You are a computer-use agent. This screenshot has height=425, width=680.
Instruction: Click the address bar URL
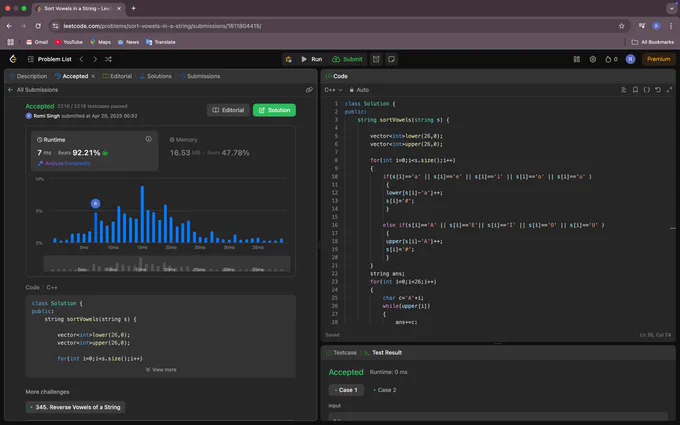[162, 26]
